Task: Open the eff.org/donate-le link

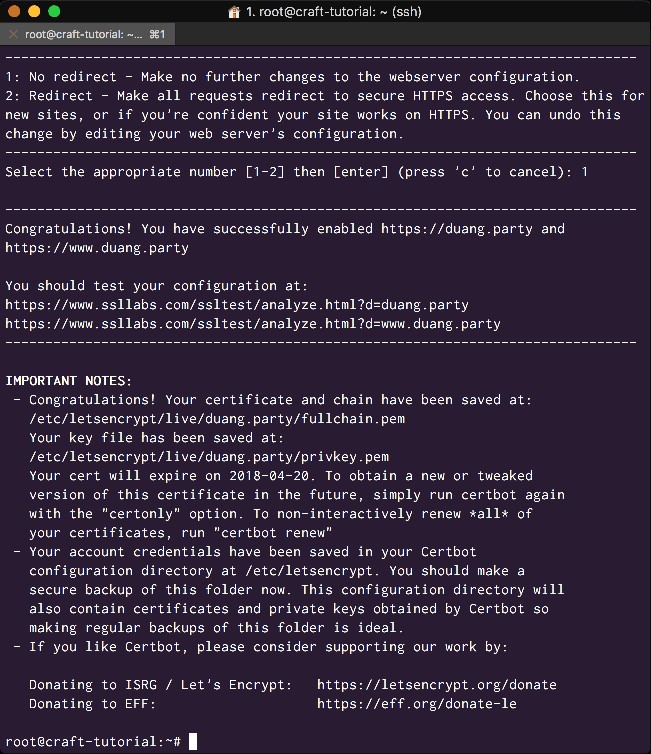Action: (x=416, y=703)
